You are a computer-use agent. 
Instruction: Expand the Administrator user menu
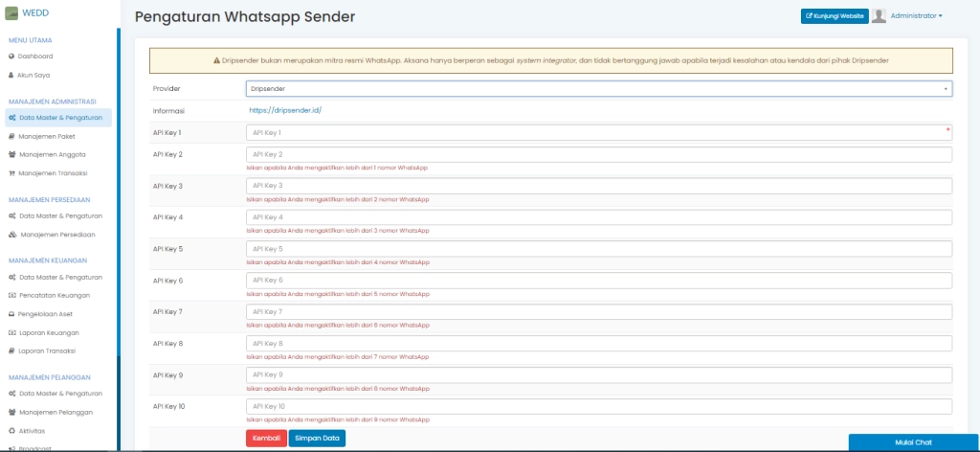point(916,15)
